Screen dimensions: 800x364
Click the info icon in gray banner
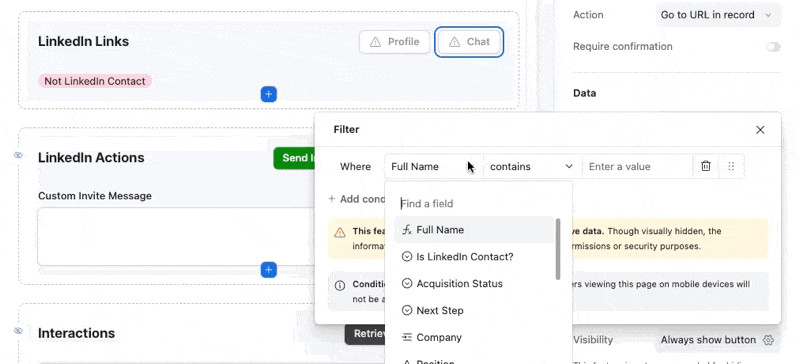click(340, 285)
